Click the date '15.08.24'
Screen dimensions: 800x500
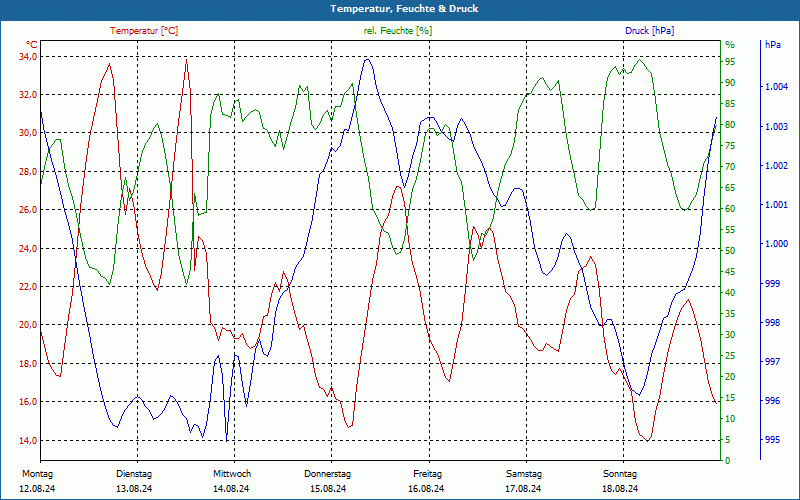pos(328,489)
